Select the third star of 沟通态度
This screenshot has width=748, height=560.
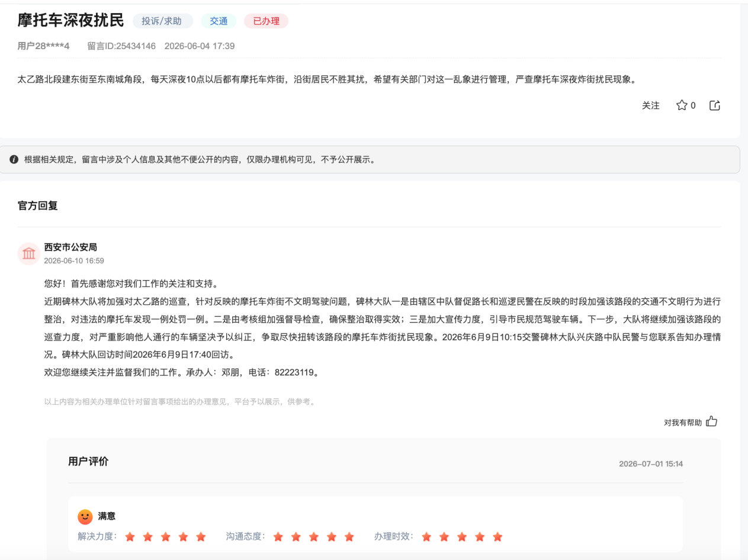314,537
